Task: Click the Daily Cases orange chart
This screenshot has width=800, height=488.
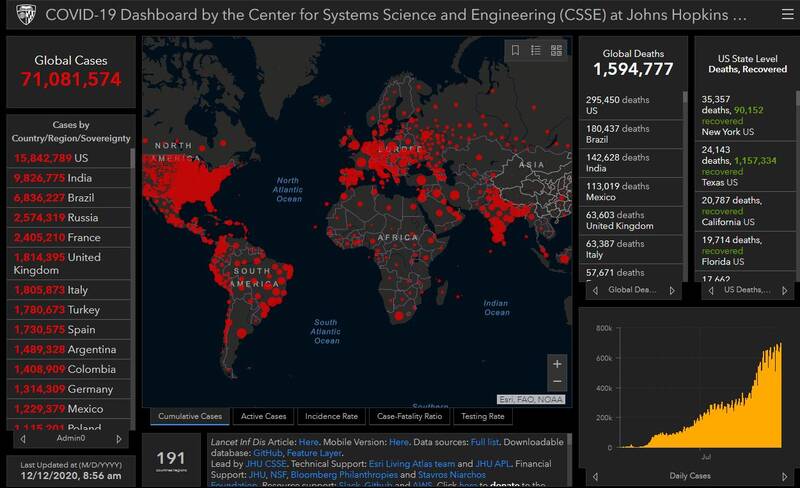Action: 700,396
